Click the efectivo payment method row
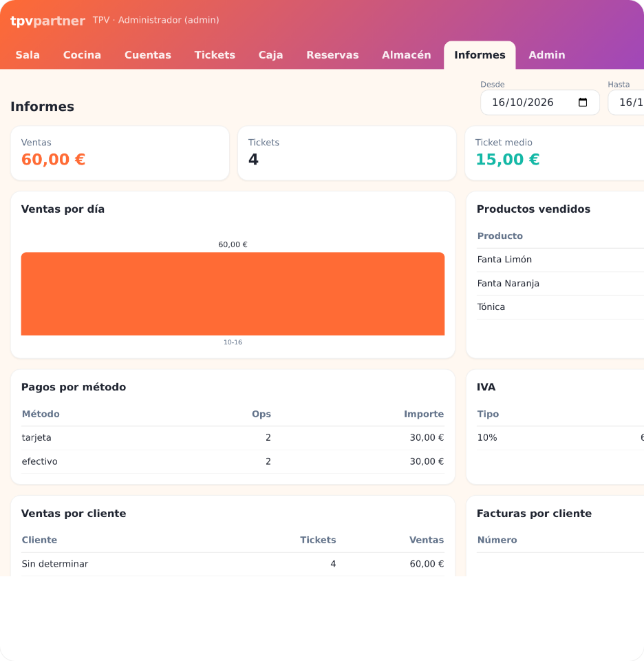 click(233, 461)
